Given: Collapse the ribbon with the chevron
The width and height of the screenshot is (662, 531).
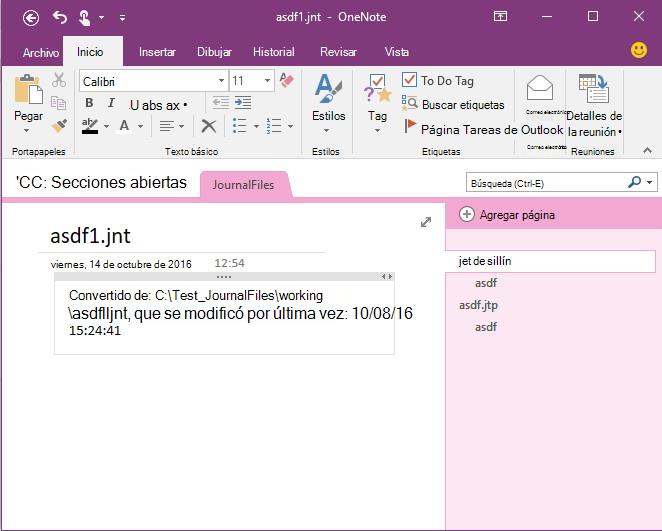Looking at the screenshot, I should tap(647, 150).
